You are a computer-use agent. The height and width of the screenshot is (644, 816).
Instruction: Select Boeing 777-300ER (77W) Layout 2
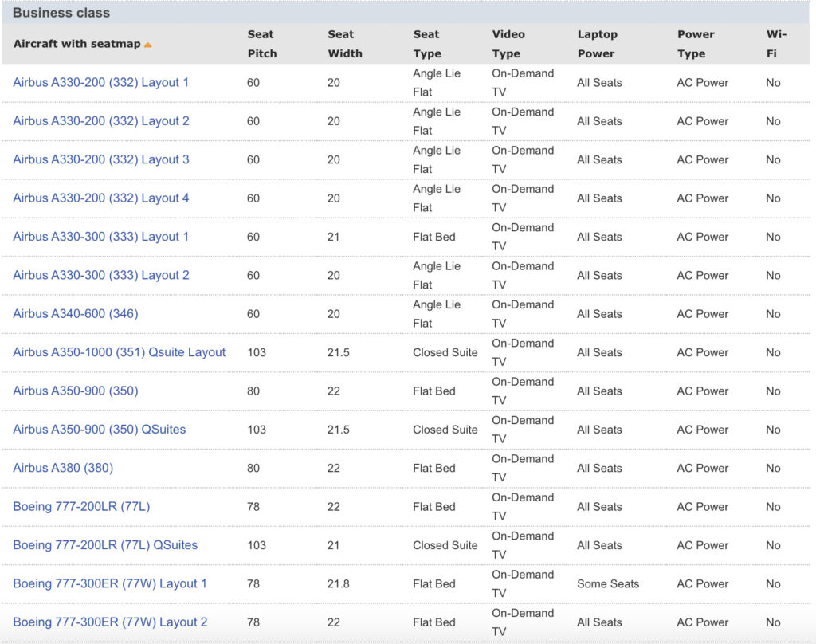(x=110, y=622)
